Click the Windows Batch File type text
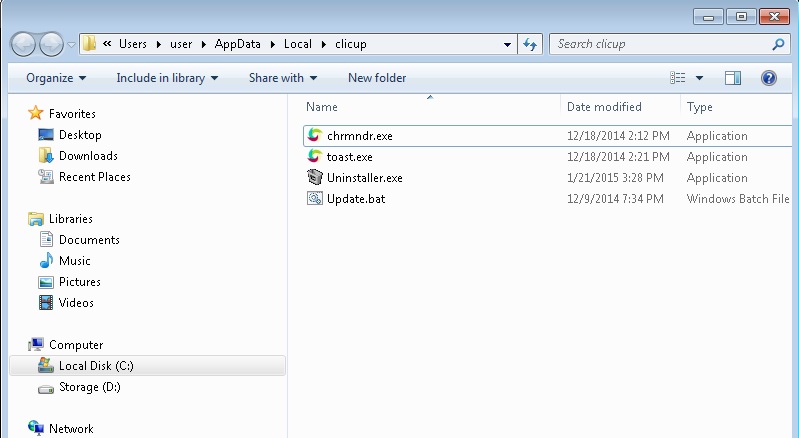Viewport: 799px width, 438px height. (738, 199)
